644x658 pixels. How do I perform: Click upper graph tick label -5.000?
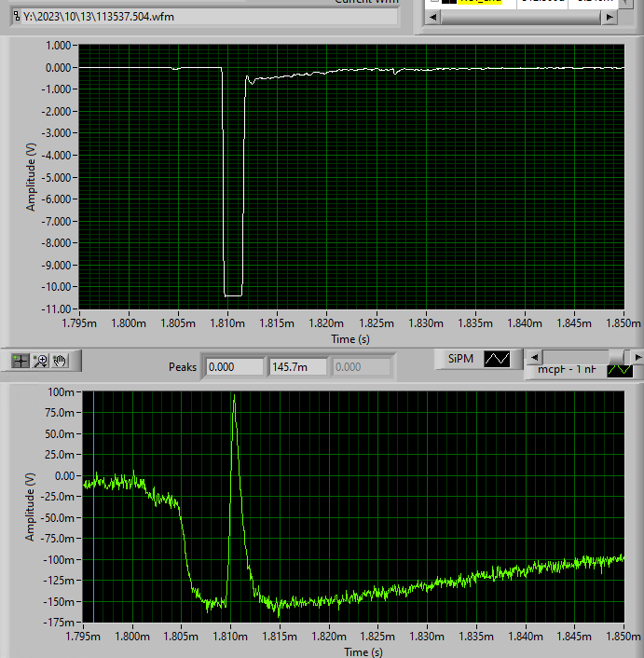click(x=57, y=177)
